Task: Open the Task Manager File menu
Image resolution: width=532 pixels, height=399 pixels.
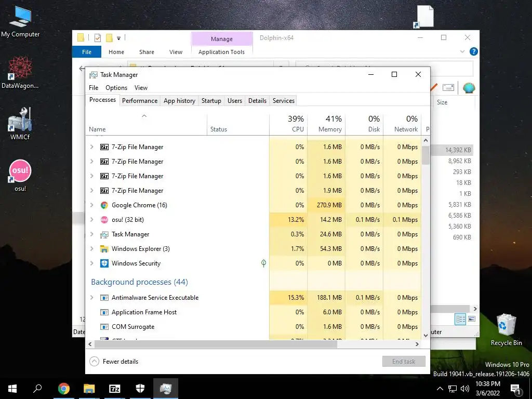Action: [x=94, y=87]
